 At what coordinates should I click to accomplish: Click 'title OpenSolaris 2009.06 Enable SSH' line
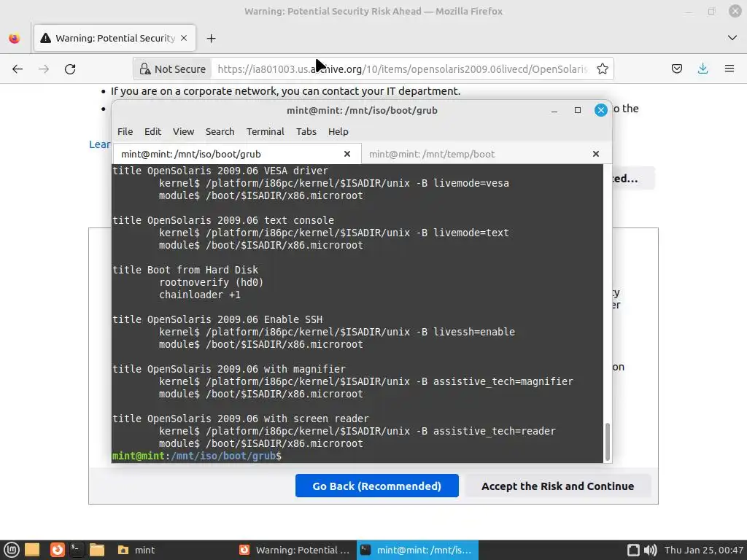[217, 319]
